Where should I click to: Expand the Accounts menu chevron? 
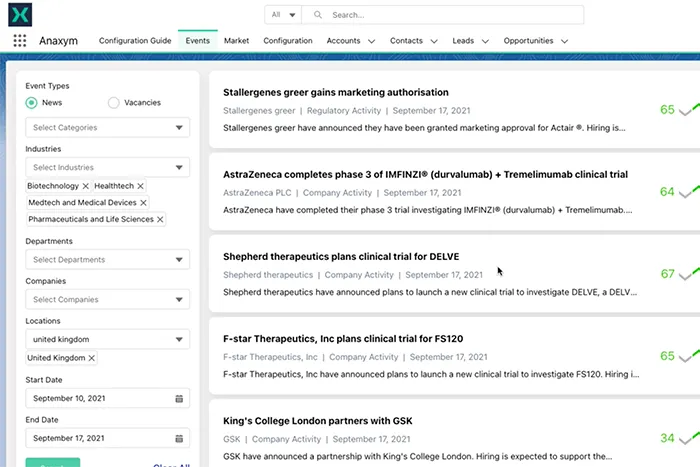coord(371,41)
